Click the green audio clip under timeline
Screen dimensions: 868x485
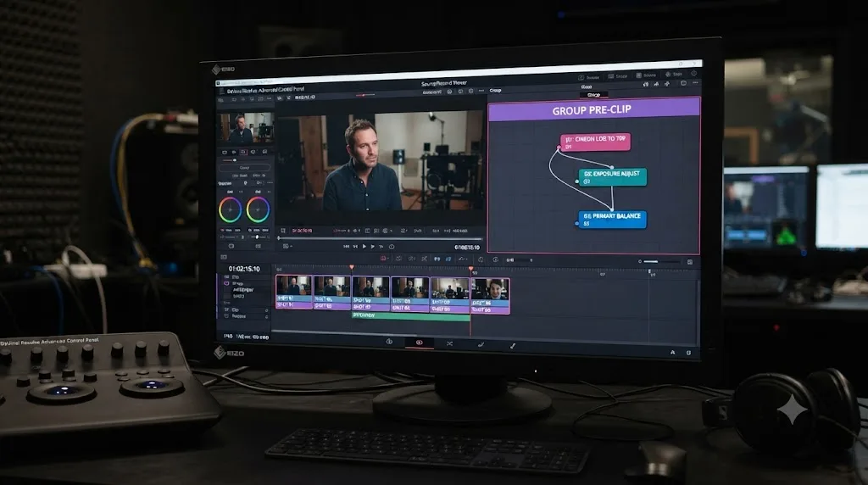click(411, 316)
